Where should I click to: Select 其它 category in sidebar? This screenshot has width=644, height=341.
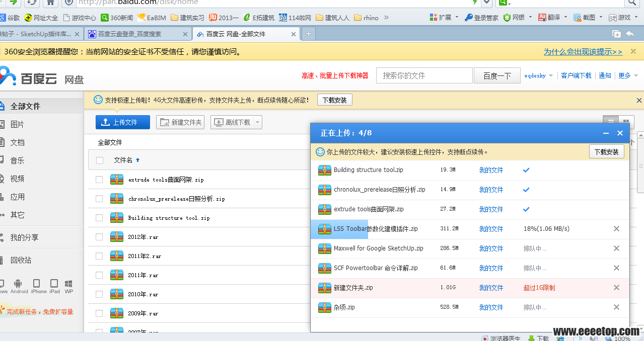click(x=17, y=215)
